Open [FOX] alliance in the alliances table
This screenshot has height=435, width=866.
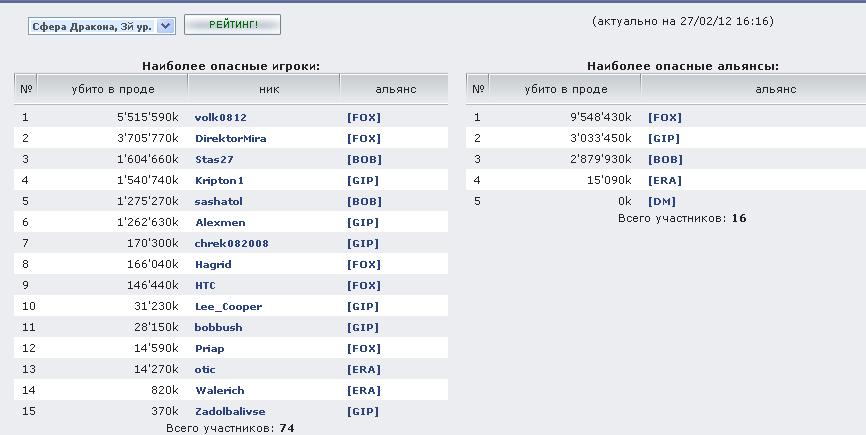(664, 117)
